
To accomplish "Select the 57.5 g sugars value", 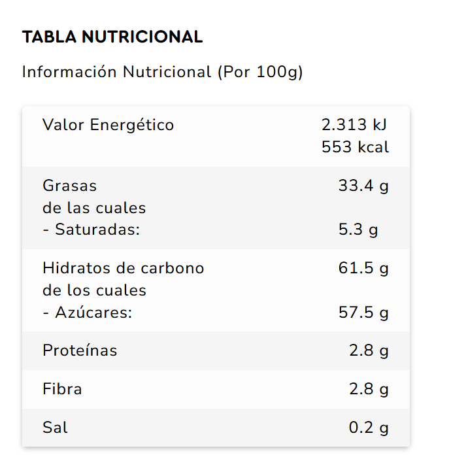I will [363, 313].
